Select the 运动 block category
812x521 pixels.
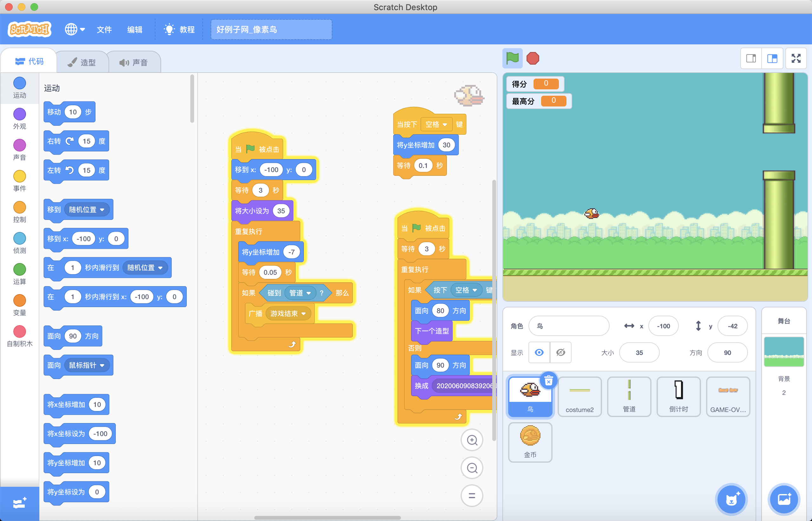(x=20, y=88)
